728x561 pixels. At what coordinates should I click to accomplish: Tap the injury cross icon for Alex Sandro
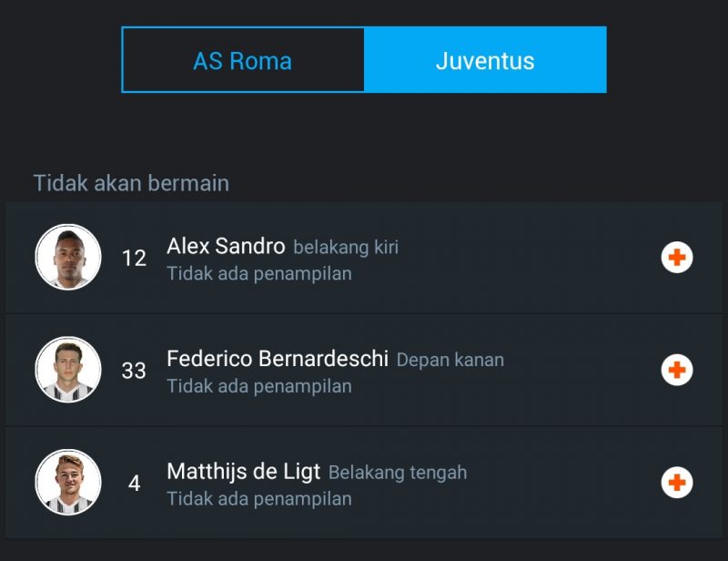tap(676, 258)
